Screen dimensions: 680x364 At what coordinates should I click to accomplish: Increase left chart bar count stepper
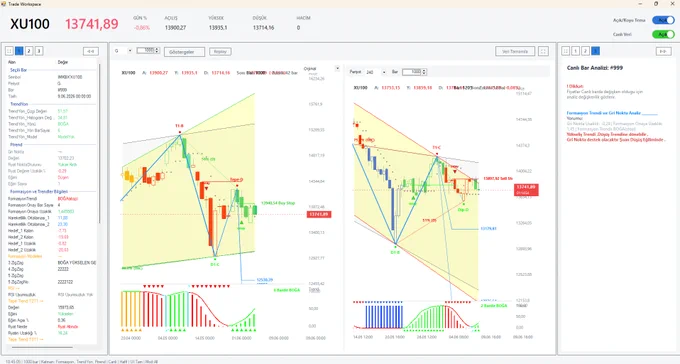point(157,49)
